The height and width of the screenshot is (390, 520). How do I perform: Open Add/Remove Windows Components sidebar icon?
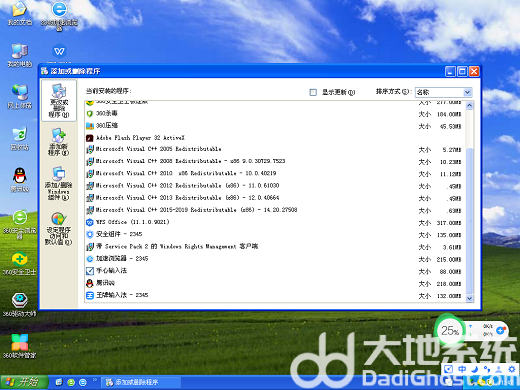tap(59, 184)
